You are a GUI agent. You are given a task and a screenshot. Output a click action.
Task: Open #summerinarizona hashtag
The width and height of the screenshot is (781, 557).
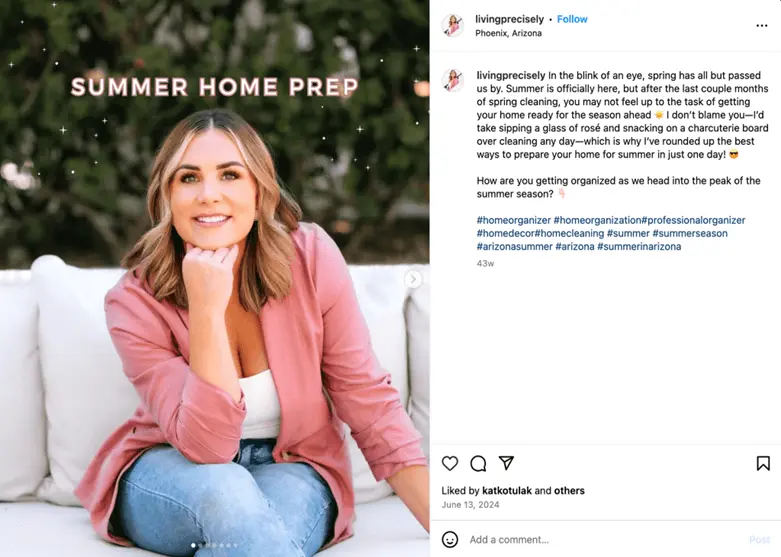[639, 246]
